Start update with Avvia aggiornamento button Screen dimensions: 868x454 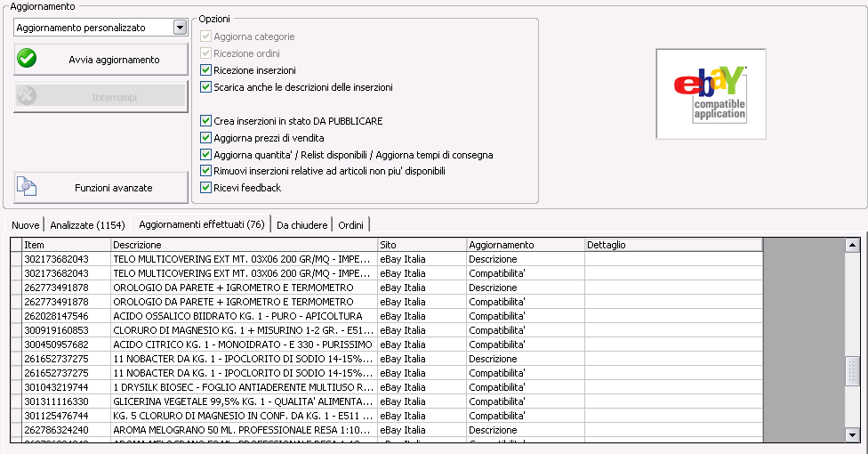click(100, 60)
